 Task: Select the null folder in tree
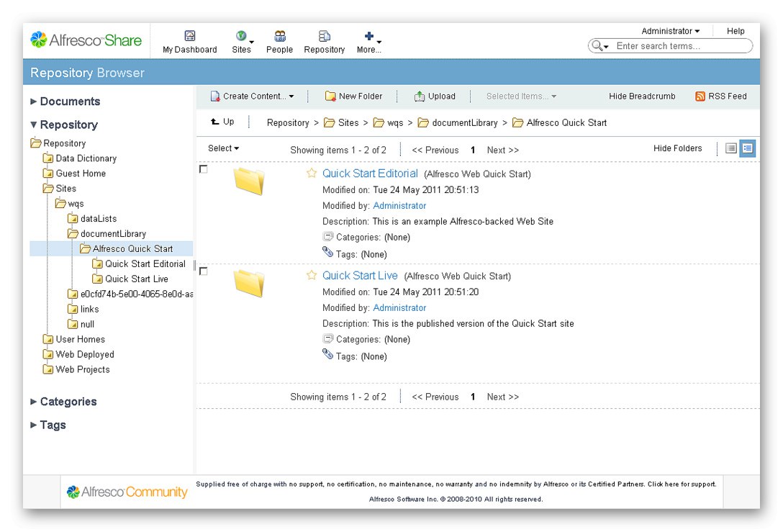coord(87,324)
